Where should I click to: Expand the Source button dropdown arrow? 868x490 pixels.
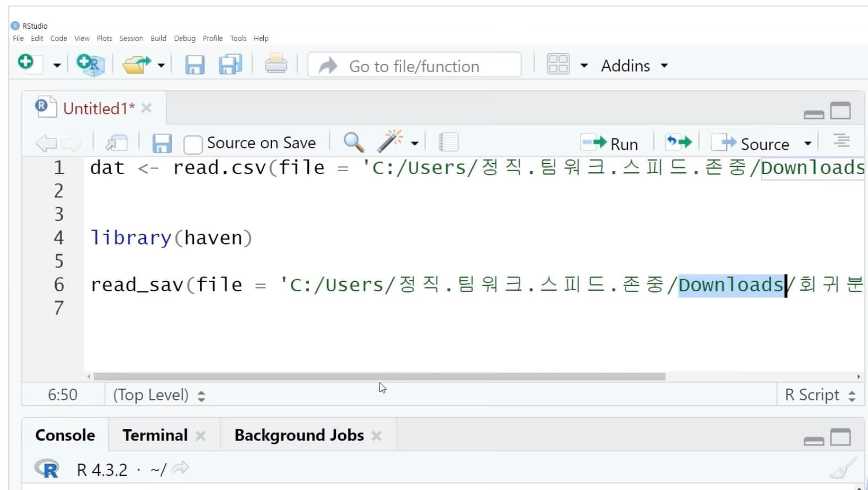click(807, 144)
